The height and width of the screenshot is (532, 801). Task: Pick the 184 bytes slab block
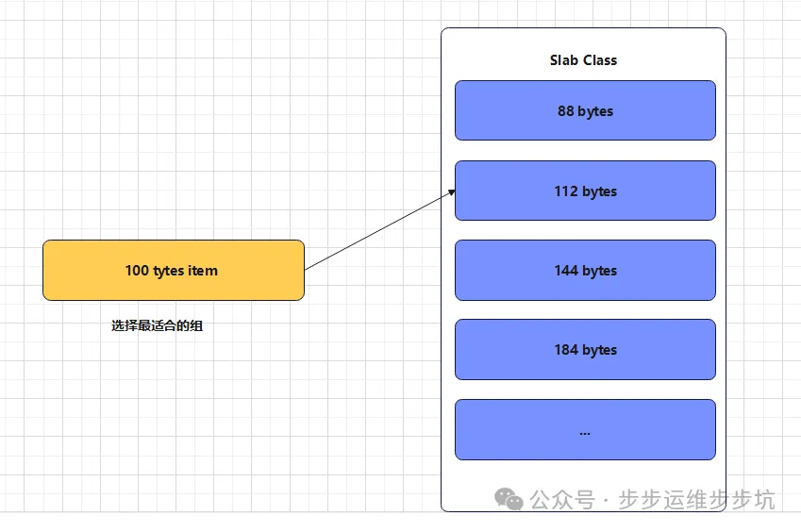point(585,349)
